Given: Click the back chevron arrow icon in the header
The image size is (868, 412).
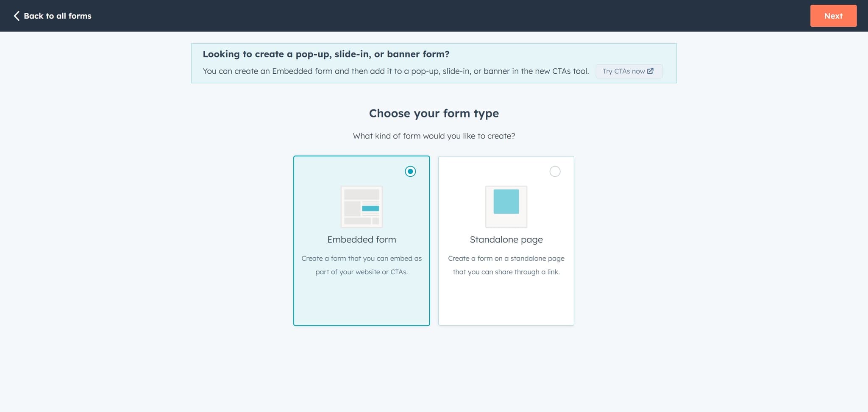Looking at the screenshot, I should [x=17, y=16].
